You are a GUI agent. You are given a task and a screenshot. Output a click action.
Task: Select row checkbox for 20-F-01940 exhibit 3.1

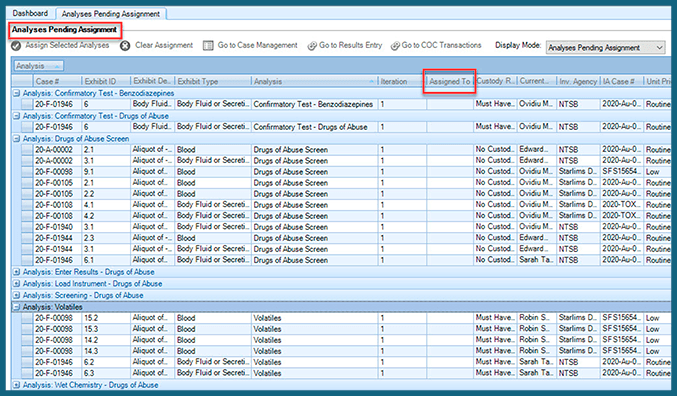coord(27,227)
